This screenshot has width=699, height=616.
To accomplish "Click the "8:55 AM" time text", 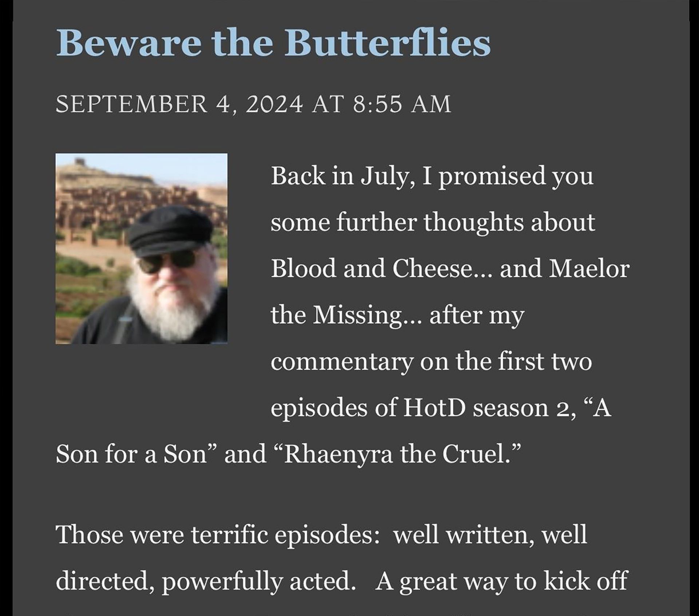I will [x=402, y=104].
